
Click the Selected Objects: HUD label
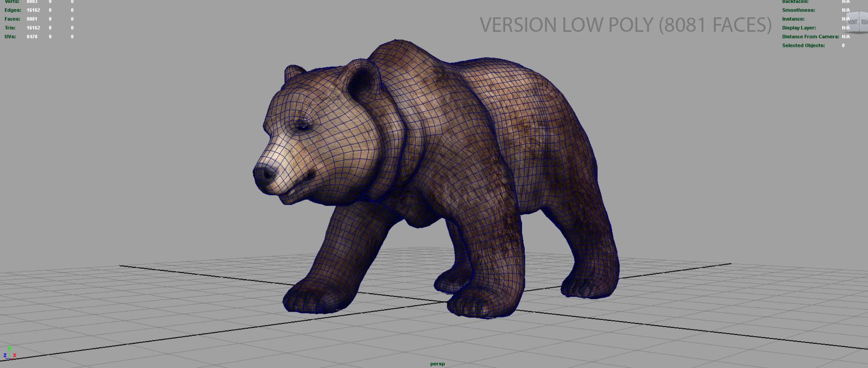click(803, 46)
